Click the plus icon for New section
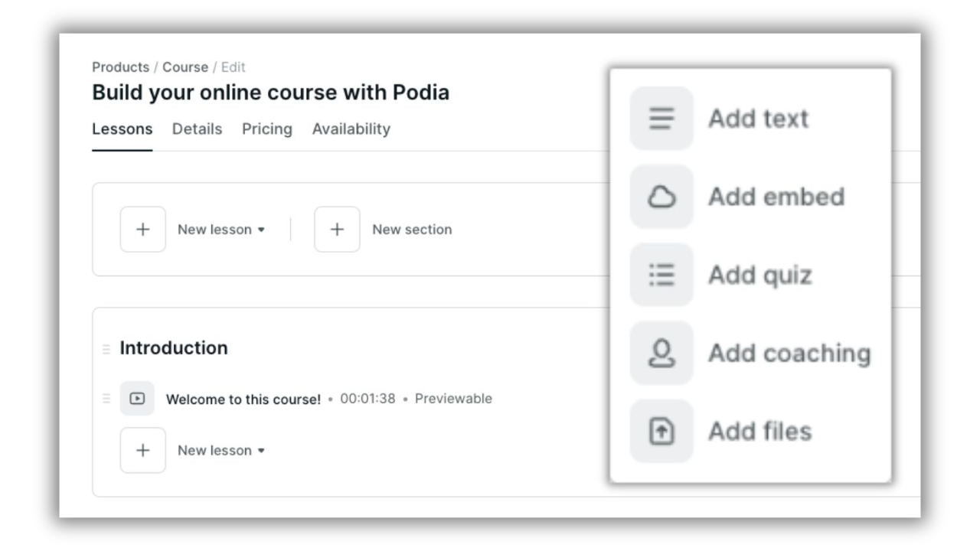Viewport: 980px width, 551px height. tap(337, 230)
